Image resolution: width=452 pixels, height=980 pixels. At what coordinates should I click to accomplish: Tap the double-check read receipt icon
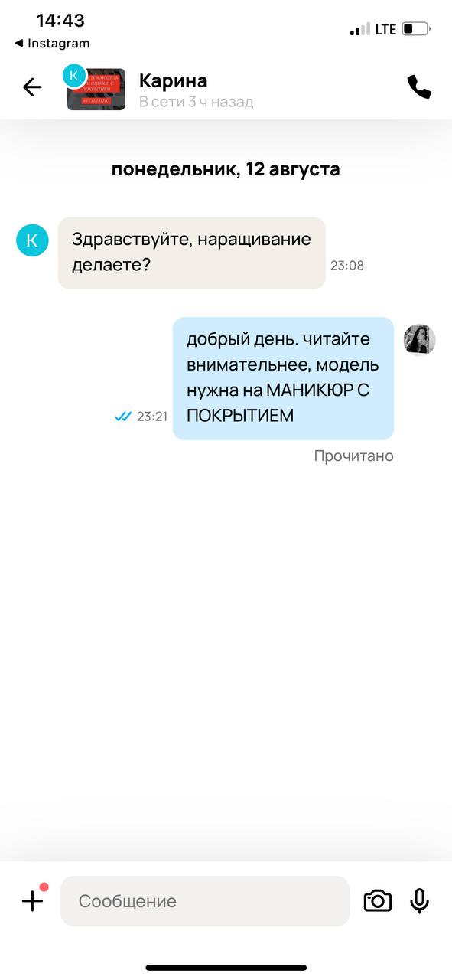tap(123, 416)
